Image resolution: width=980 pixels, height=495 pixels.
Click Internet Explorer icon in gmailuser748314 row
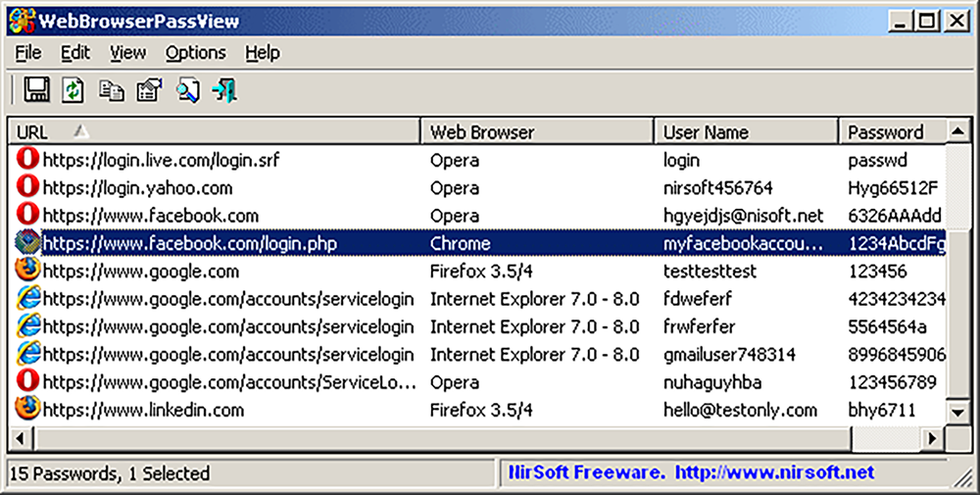coord(27,353)
